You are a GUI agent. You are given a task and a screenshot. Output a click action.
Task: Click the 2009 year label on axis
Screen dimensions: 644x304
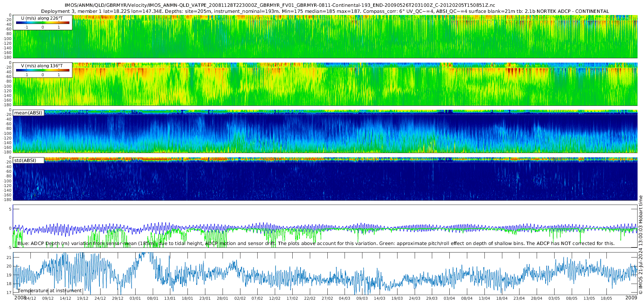tap(631, 298)
